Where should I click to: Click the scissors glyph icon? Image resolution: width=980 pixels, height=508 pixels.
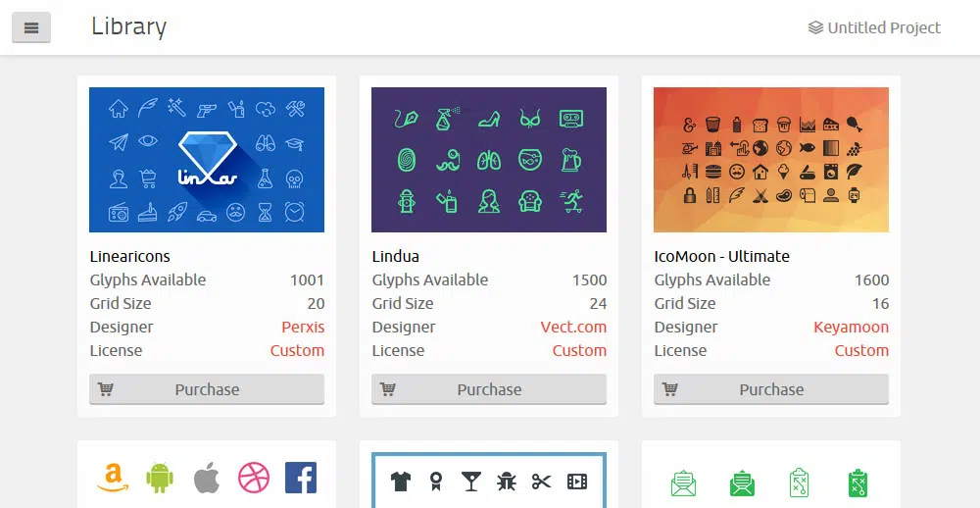(x=542, y=481)
